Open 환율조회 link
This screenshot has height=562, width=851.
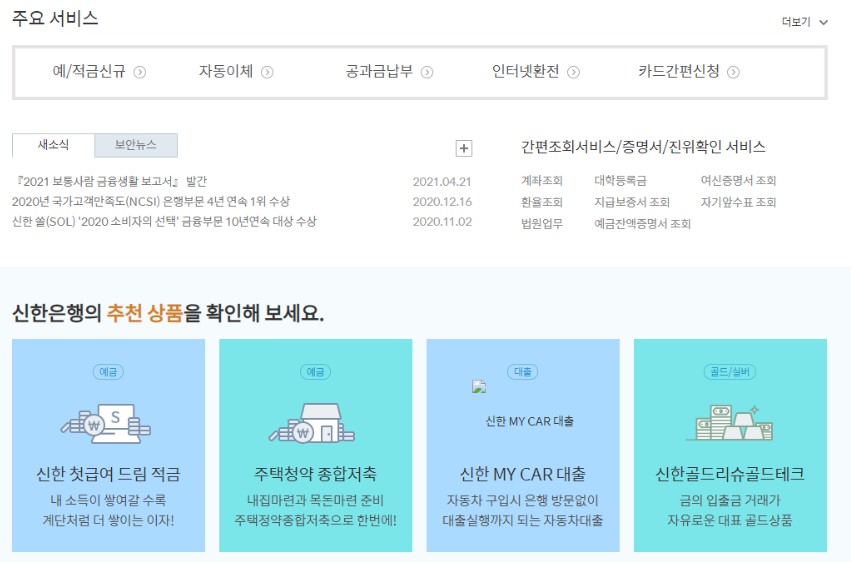coord(542,202)
